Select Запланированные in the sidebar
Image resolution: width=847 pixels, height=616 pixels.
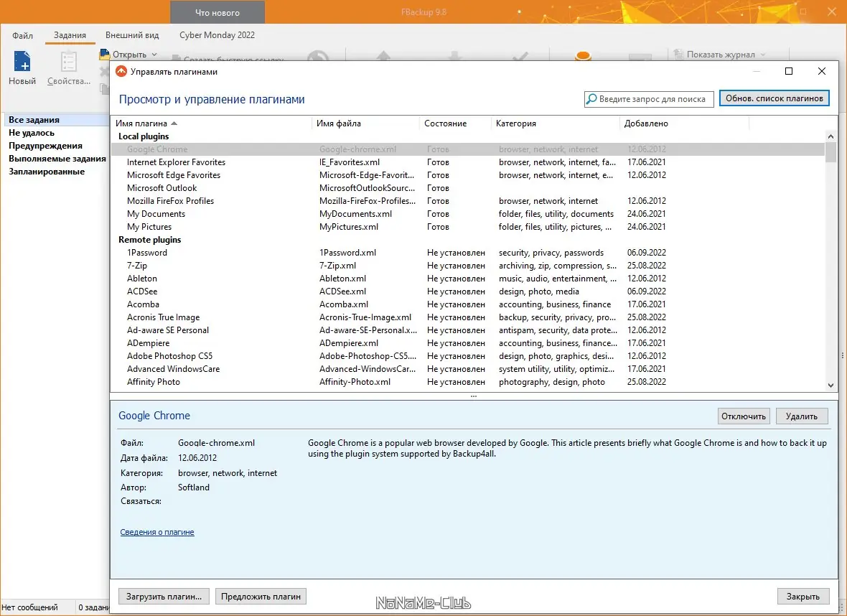pos(47,172)
